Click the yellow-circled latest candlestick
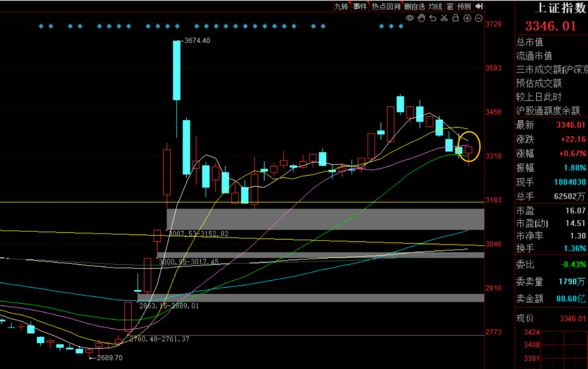 coord(468,149)
